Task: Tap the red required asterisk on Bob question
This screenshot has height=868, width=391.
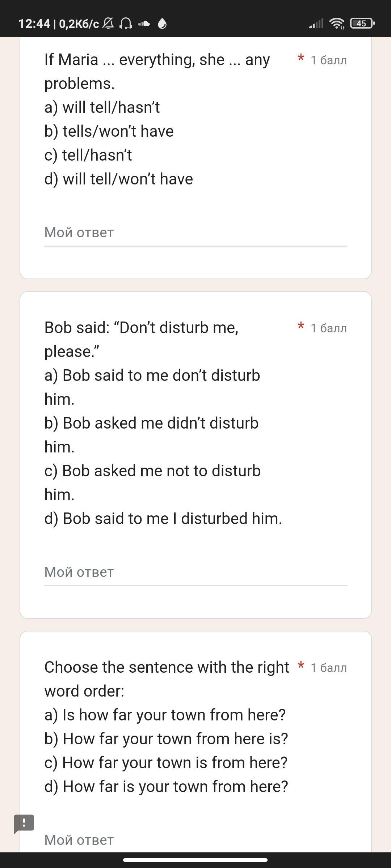Action: click(x=300, y=327)
